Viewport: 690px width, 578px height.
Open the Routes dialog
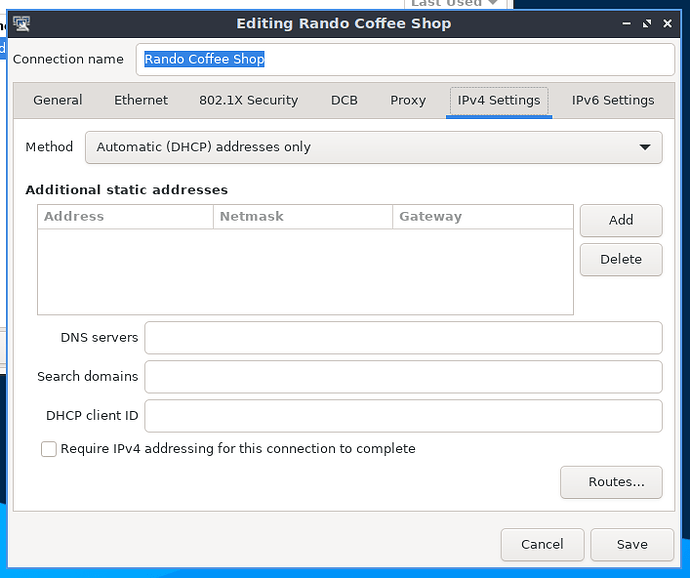(611, 482)
